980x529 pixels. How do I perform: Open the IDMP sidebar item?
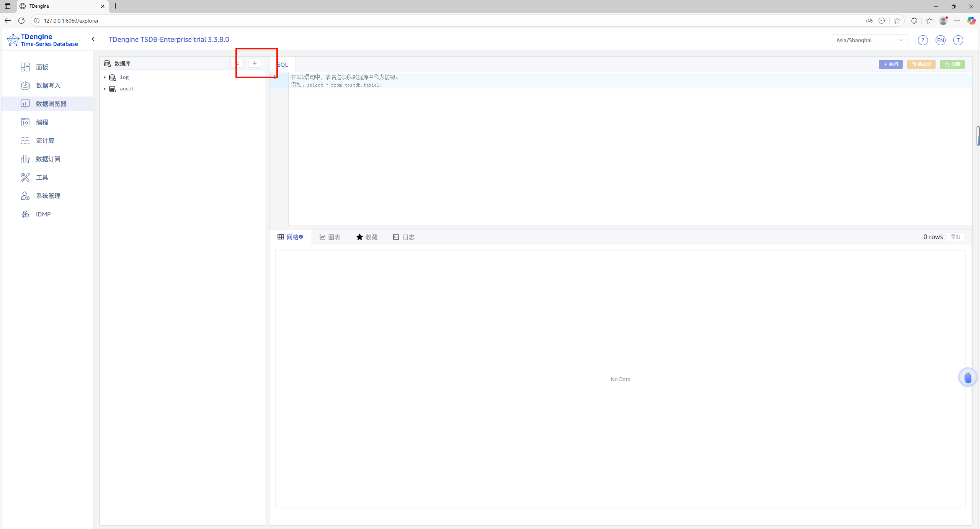click(43, 214)
